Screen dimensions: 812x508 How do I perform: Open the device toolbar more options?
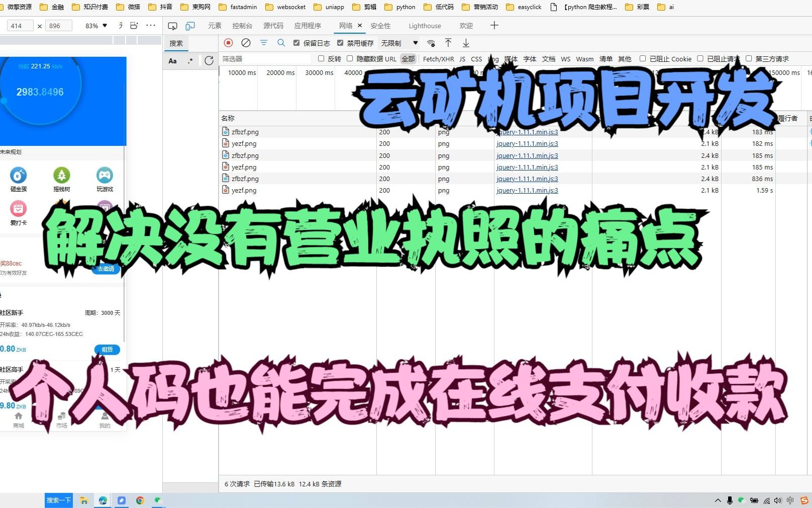point(151,25)
